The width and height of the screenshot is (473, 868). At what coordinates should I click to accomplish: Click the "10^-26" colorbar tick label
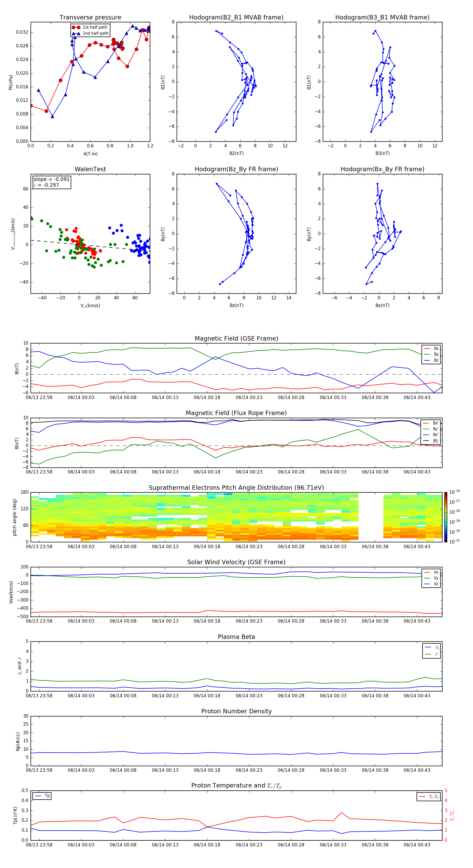(x=455, y=492)
